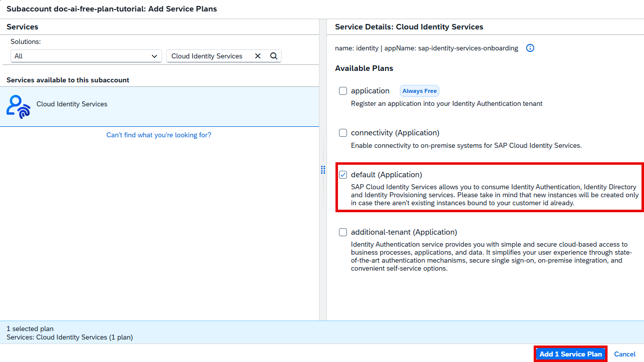
Task: Click Add 1 Service Plan button
Action: click(571, 354)
